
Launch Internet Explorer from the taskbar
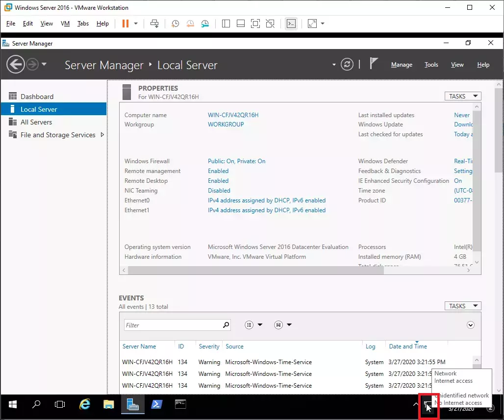[84, 404]
